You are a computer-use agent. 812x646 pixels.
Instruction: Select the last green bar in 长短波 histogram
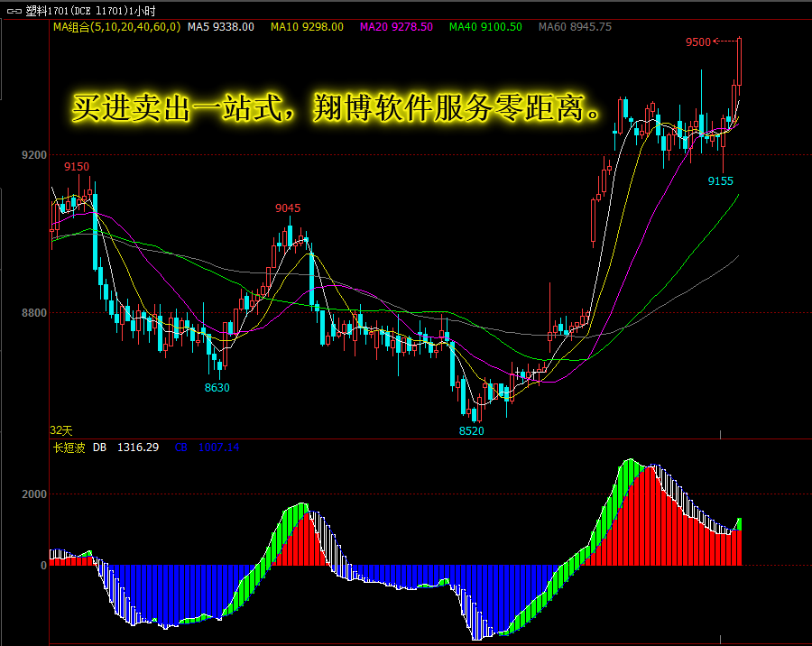(x=740, y=524)
